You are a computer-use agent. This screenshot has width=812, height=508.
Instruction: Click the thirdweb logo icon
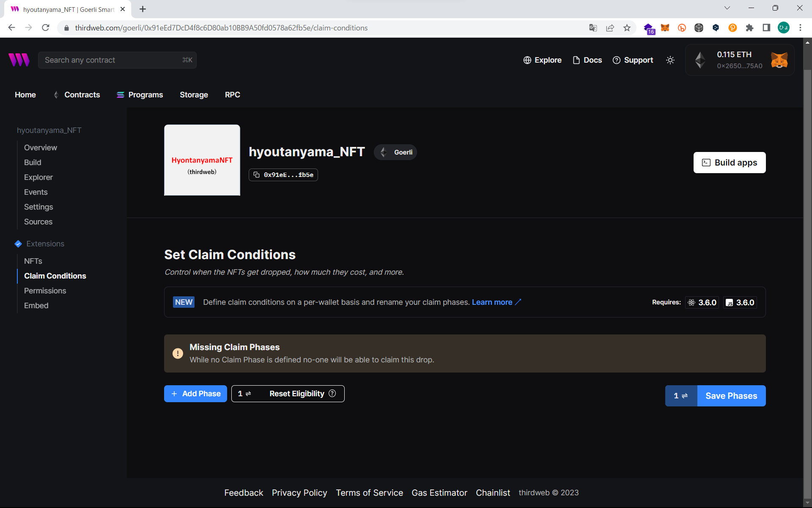[19, 60]
